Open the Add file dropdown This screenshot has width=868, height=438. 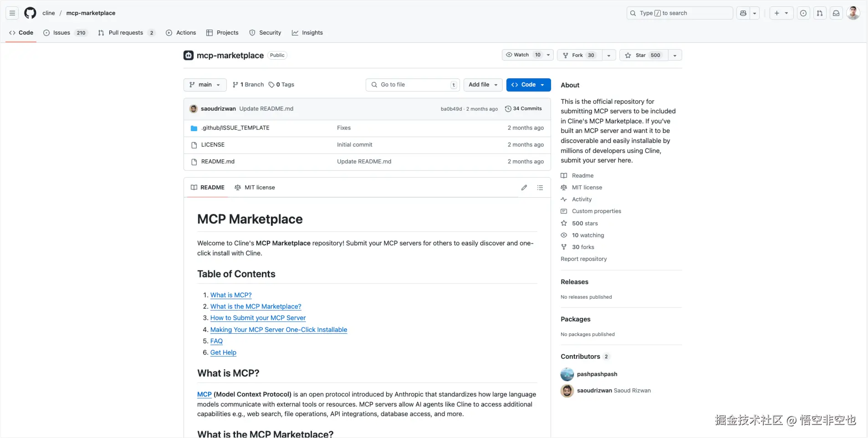pyautogui.click(x=483, y=85)
